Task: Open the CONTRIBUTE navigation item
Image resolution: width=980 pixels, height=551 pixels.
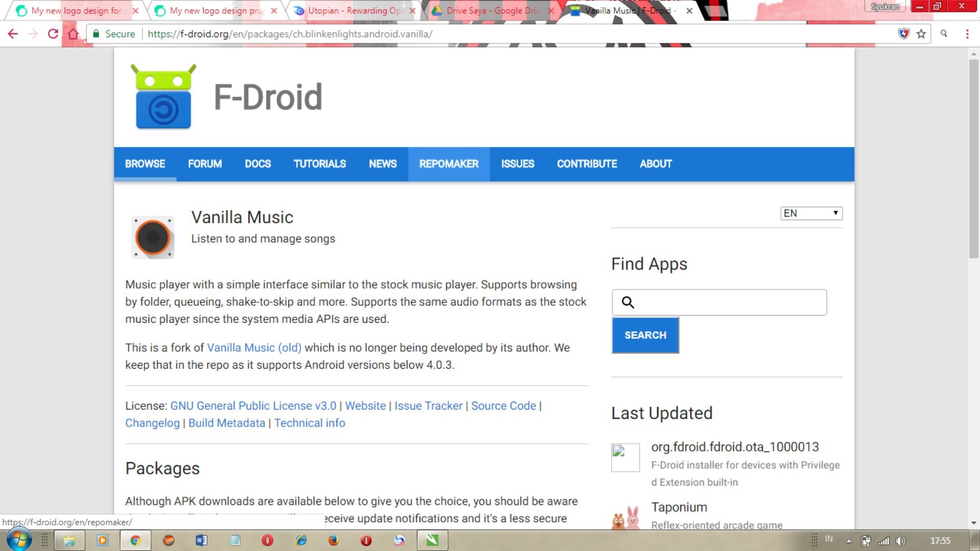Action: (587, 164)
